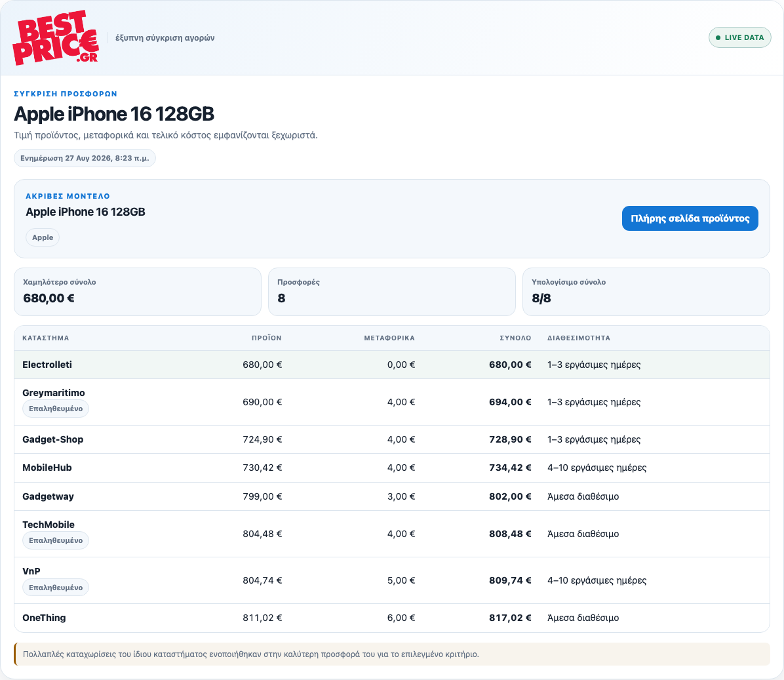The image size is (784, 680).
Task: Click Επαληθευμένο badge under TechMobile
Action: tap(56, 540)
